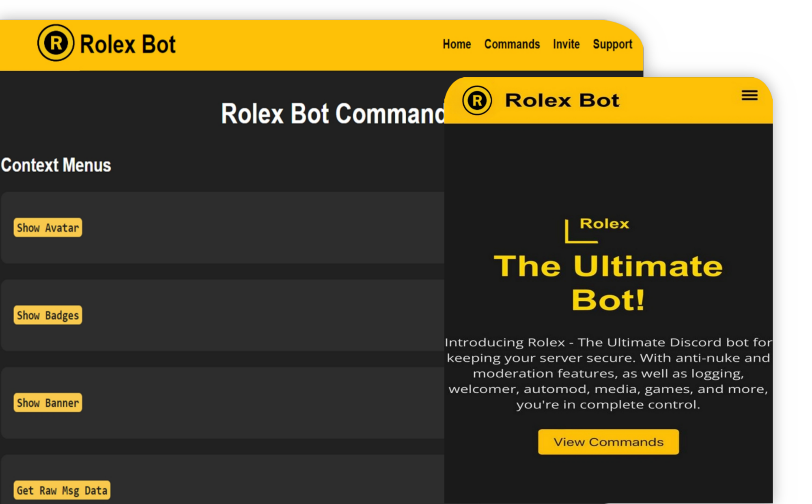Click the Get Raw Msg Data tag
Image resolution: width=812 pixels, height=504 pixels.
(x=62, y=490)
